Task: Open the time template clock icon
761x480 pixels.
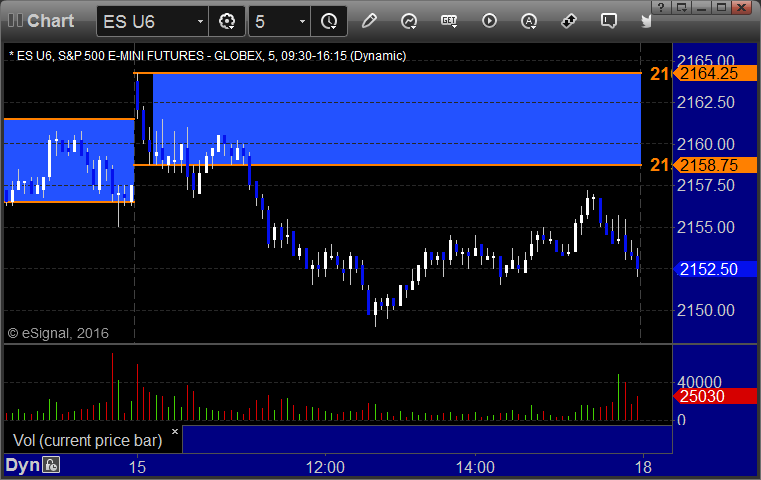Action: coord(329,21)
